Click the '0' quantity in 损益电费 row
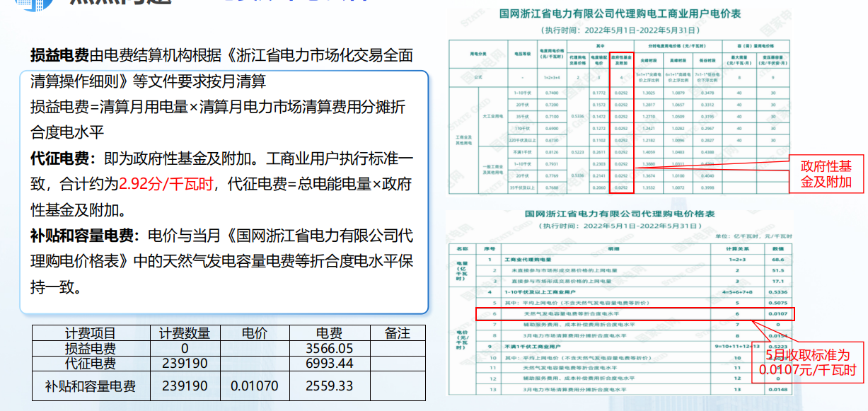Screen dimensions: 868x411 (x=185, y=348)
